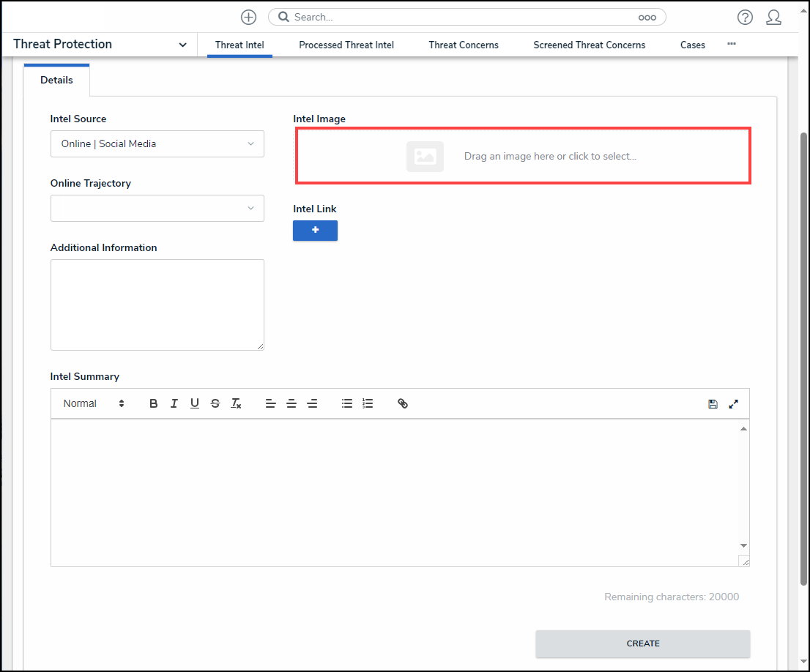This screenshot has height=672, width=810.
Task: Toggle Italic formatting in editor toolbar
Action: pos(174,403)
